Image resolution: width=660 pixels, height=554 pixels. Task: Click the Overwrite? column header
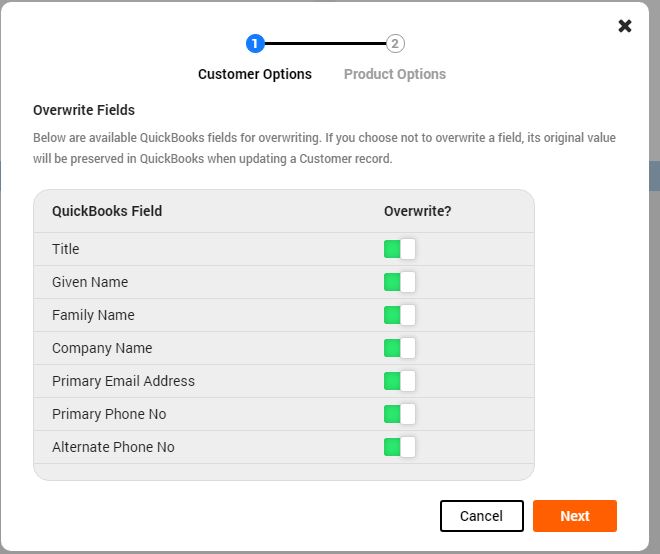coord(417,211)
